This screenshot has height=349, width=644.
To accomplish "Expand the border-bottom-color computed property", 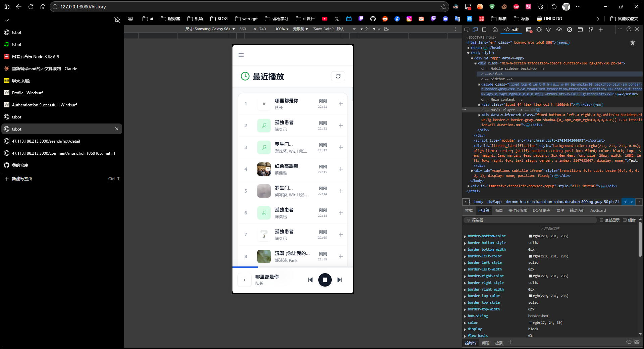I will [x=465, y=236].
